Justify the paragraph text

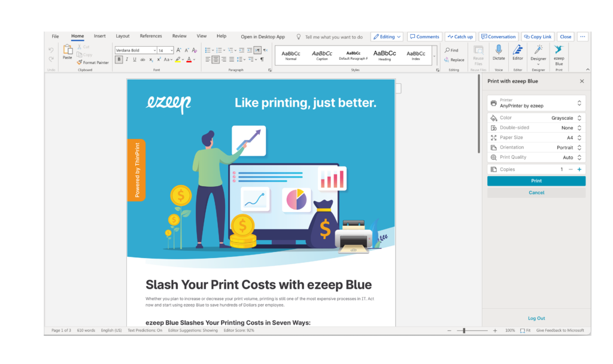[232, 60]
